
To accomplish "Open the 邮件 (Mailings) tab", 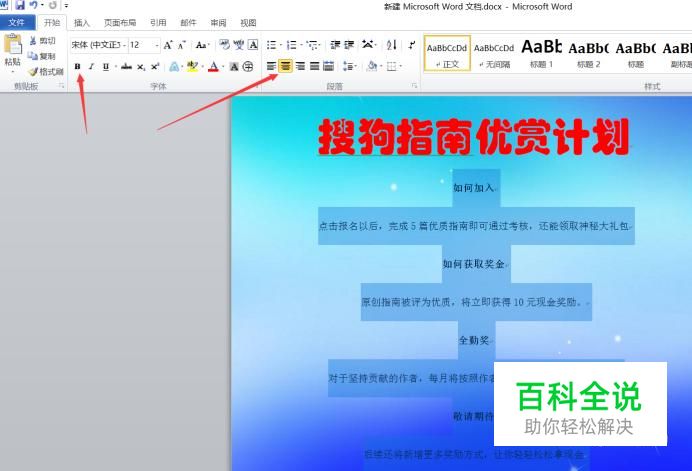I will [x=188, y=23].
